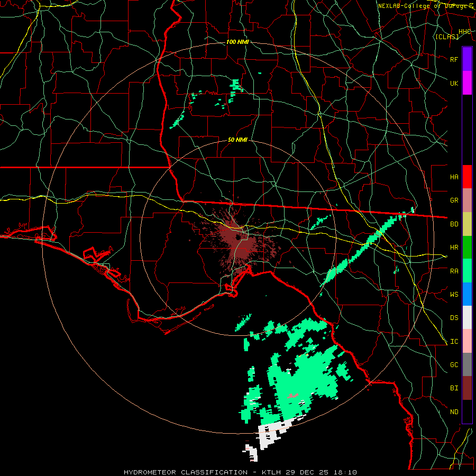The image size is (476, 476).
Task: Select the GR pink-brown legend swatch
Action: click(467, 200)
